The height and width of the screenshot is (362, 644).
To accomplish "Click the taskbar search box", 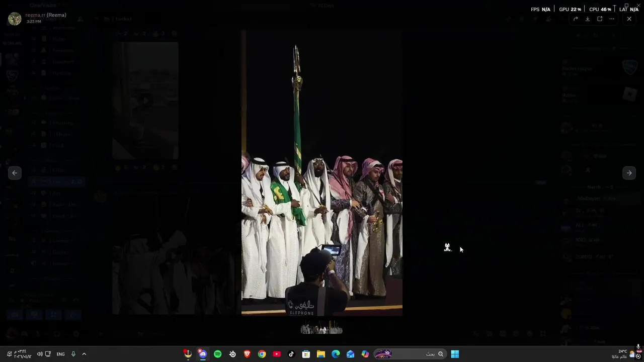I will [x=410, y=354].
